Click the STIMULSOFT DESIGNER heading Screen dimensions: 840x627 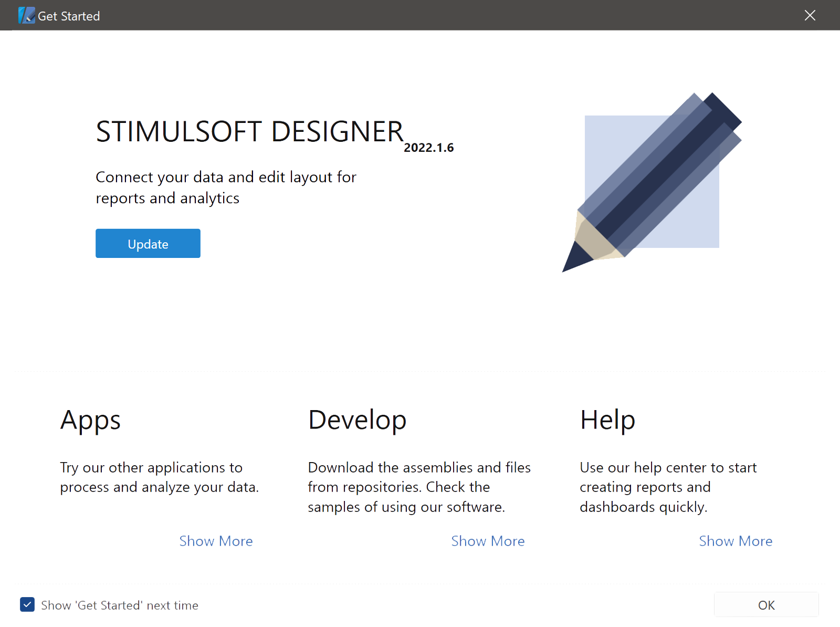click(x=250, y=131)
